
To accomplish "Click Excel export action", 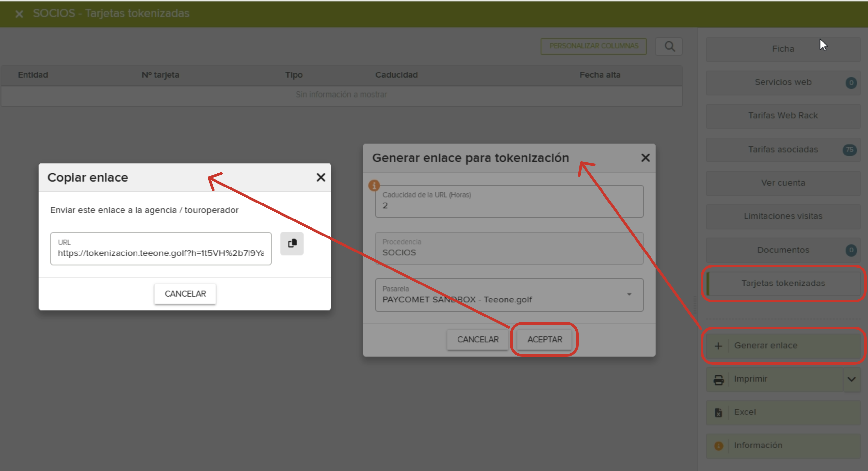I will pyautogui.click(x=783, y=413).
